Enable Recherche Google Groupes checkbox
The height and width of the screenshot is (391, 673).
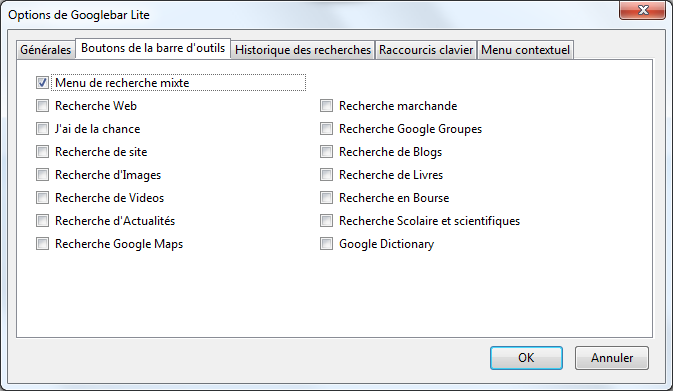click(x=326, y=129)
